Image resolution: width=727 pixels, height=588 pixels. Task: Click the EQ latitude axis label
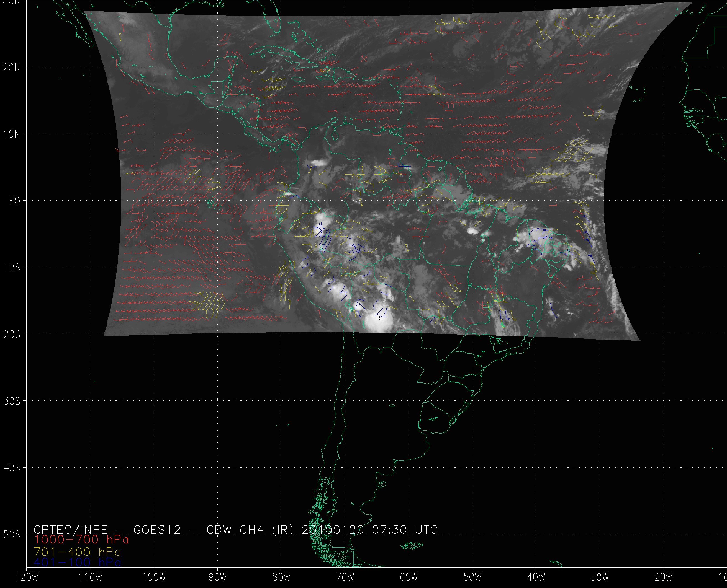pos(14,201)
